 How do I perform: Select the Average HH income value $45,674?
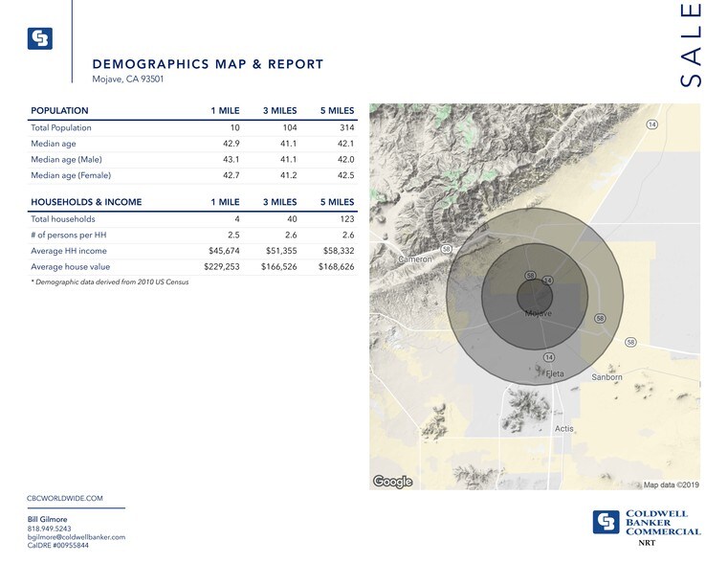pyautogui.click(x=224, y=251)
